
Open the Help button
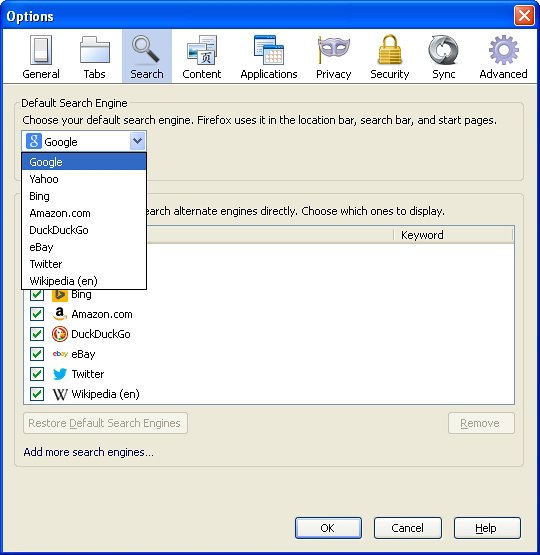[x=487, y=528]
